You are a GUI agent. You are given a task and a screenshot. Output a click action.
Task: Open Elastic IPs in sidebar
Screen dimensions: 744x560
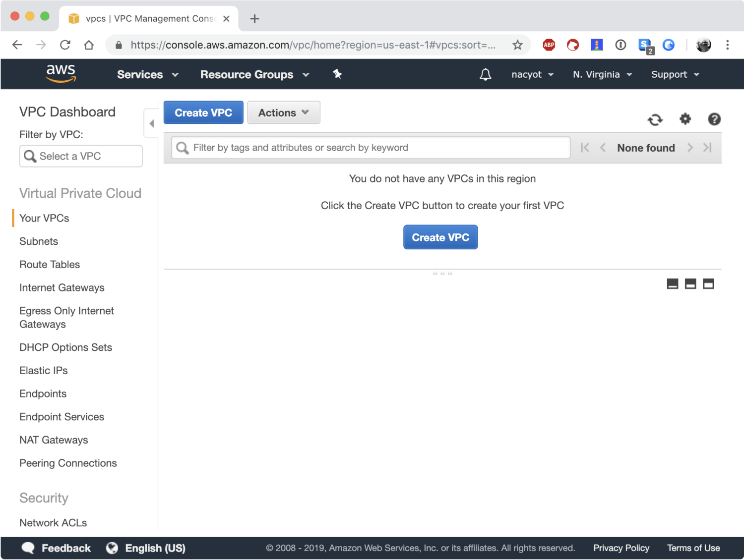pyautogui.click(x=44, y=371)
